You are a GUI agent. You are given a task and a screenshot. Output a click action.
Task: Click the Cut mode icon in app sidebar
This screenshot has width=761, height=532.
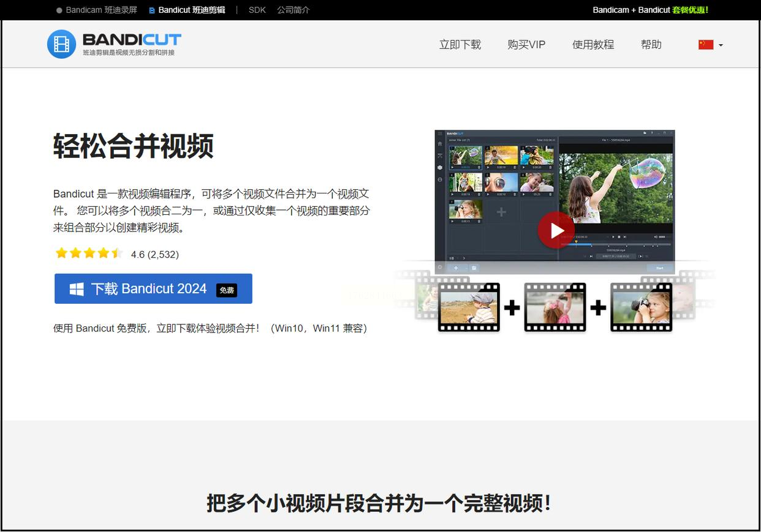tap(440, 155)
